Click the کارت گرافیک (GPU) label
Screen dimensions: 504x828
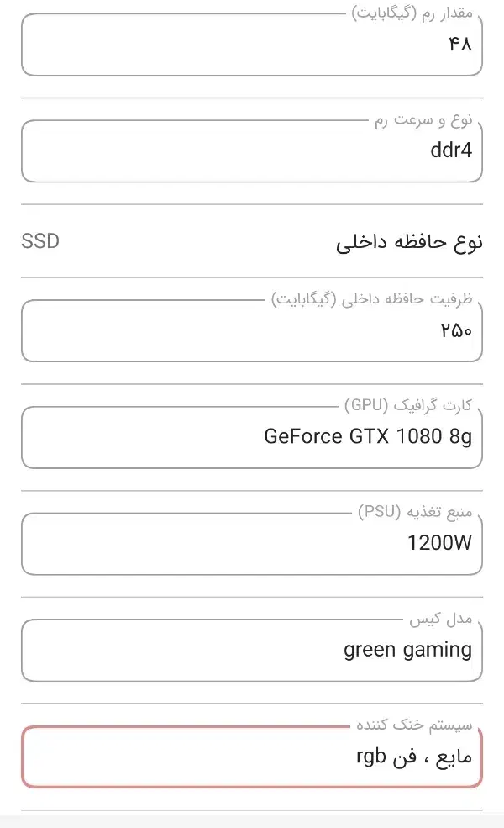pyautogui.click(x=408, y=406)
